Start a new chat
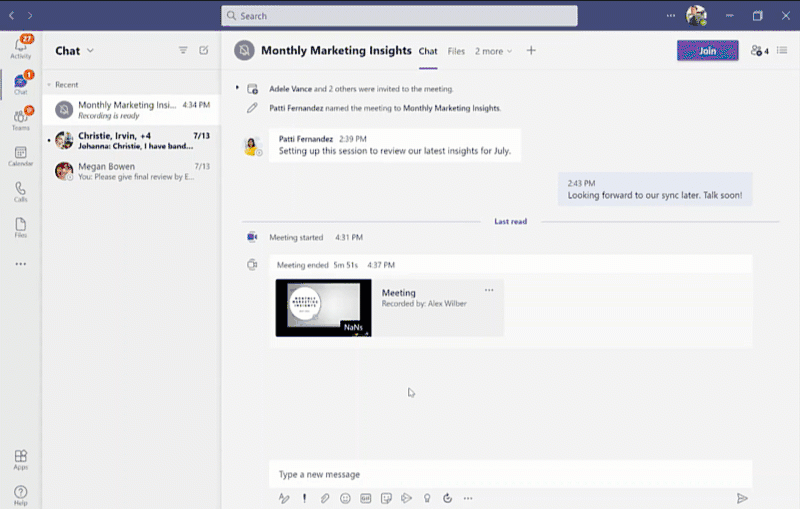 (x=204, y=50)
